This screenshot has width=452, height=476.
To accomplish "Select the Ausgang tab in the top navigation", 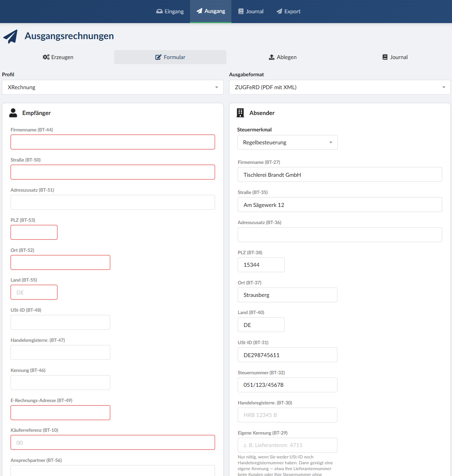I will (x=211, y=11).
